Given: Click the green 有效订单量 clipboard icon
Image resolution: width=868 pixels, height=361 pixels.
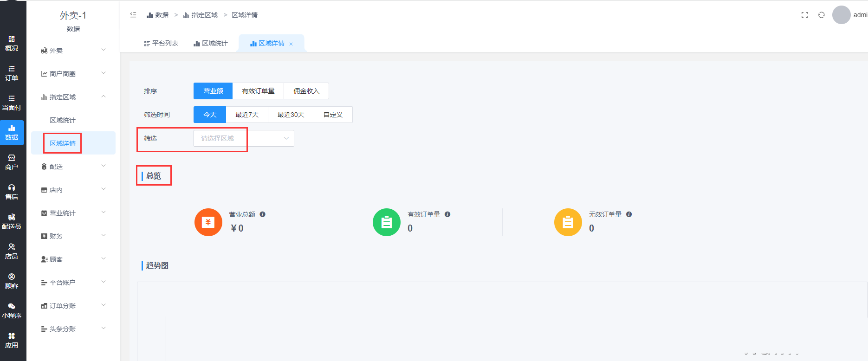Looking at the screenshot, I should [387, 222].
